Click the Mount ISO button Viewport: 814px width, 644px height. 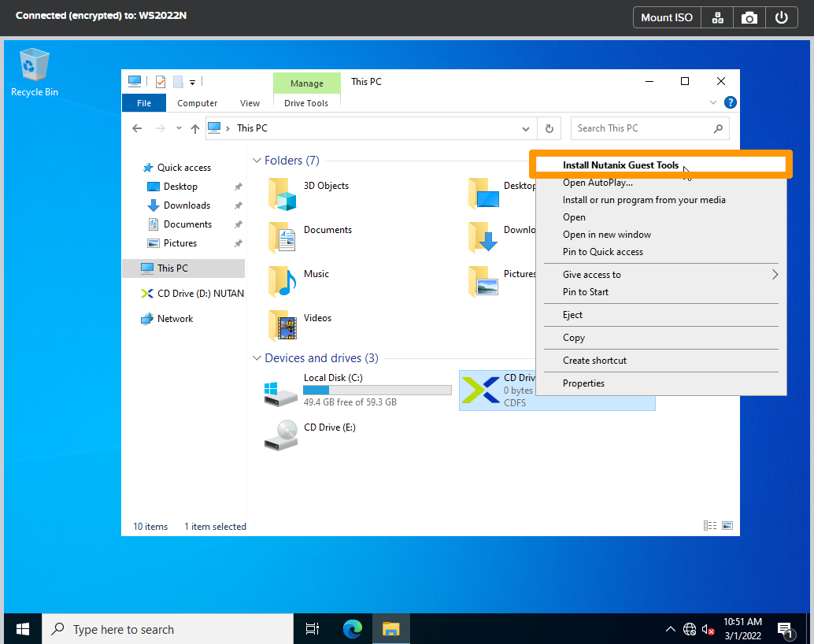click(667, 17)
